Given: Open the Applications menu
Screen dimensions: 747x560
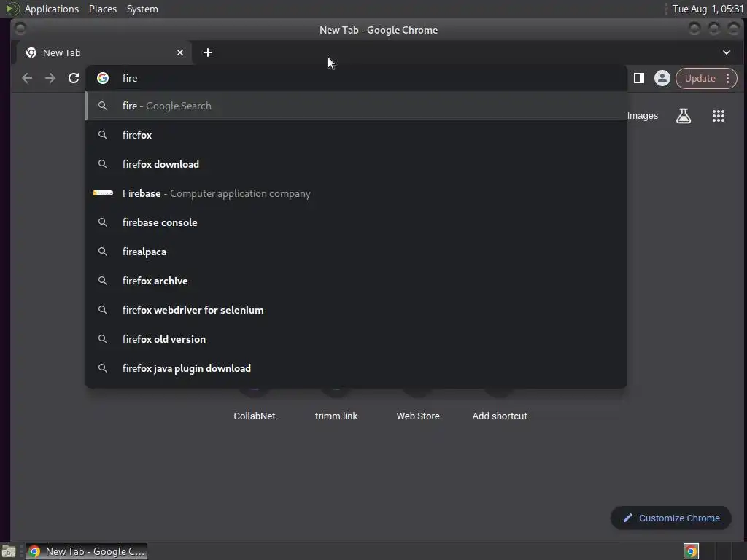Looking at the screenshot, I should pyautogui.click(x=52, y=9).
